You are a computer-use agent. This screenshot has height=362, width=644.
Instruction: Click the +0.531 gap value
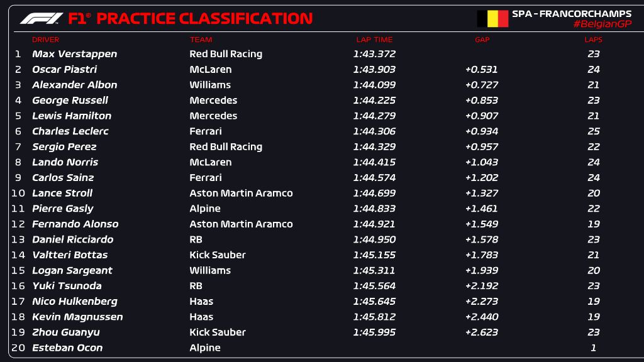click(x=481, y=70)
